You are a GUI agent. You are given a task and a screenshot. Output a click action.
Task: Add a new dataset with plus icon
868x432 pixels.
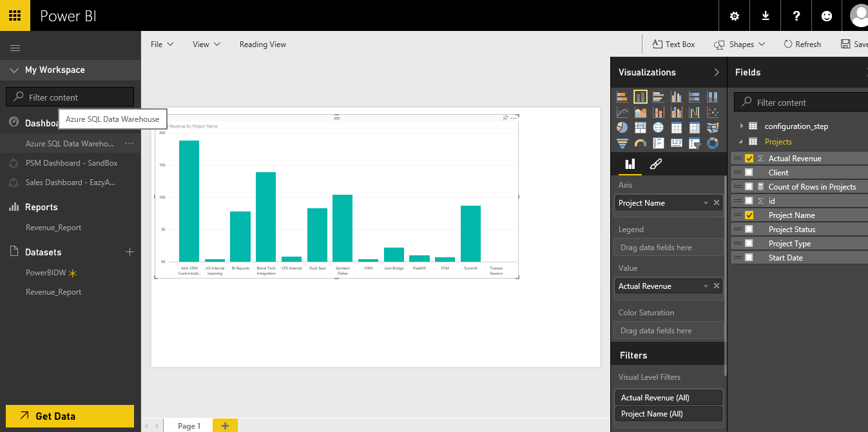pyautogui.click(x=130, y=252)
